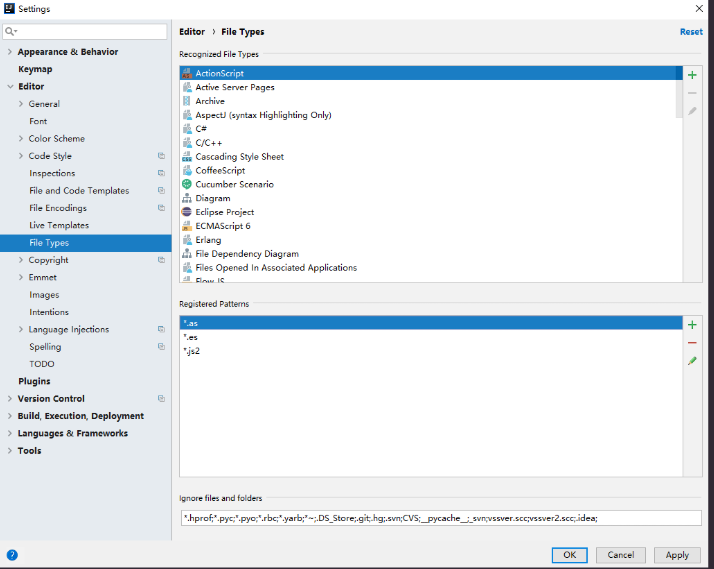The width and height of the screenshot is (714, 569).
Task: Click the Cucumber Scenario file type icon
Action: [x=187, y=184]
